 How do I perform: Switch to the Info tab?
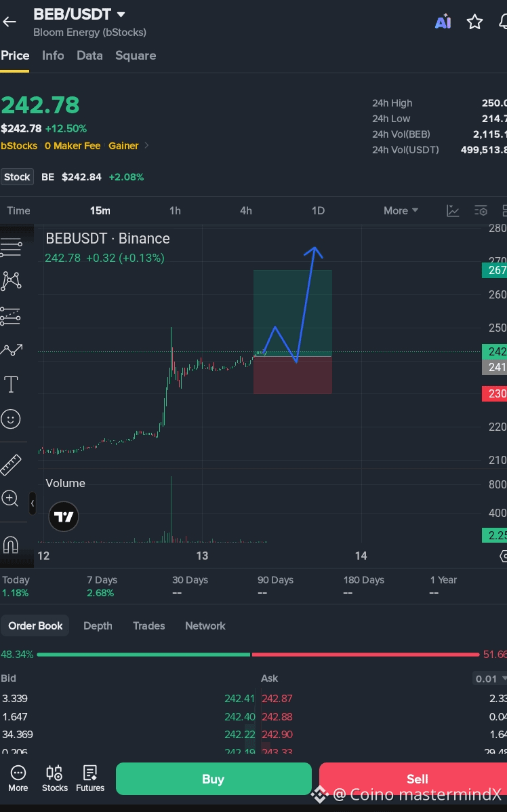coord(53,56)
